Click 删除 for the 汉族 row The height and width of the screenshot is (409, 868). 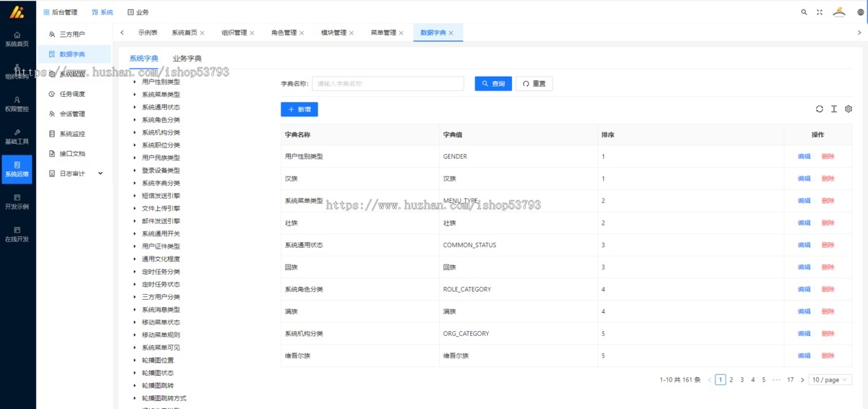tap(828, 178)
